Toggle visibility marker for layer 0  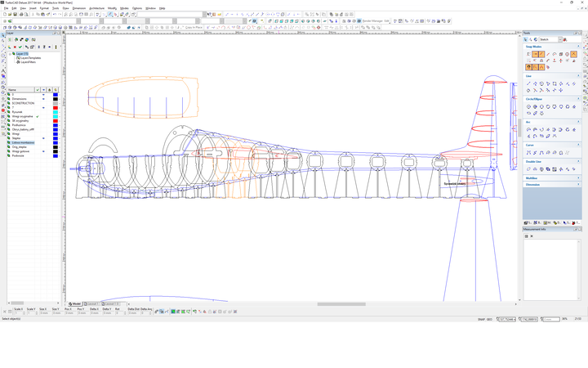tap(43, 95)
